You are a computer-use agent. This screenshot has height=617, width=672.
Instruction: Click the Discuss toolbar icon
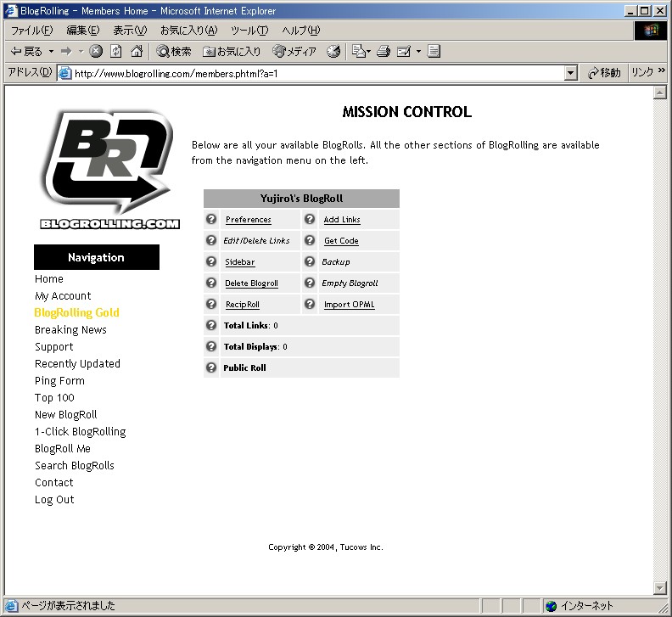coord(434,52)
